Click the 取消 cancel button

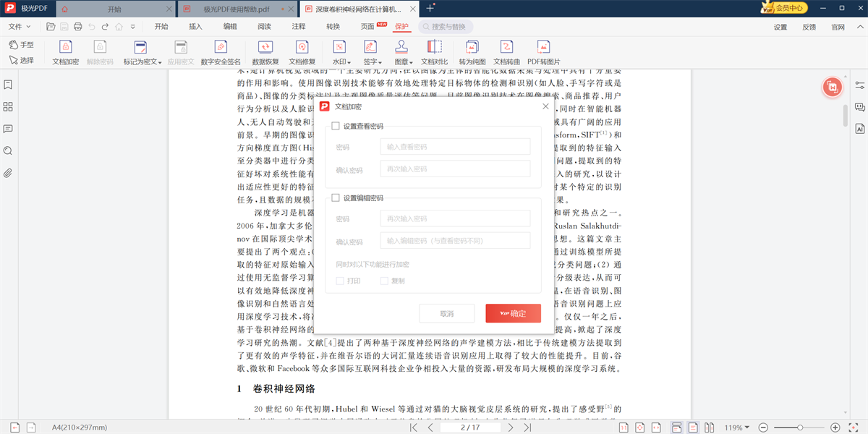[447, 313]
